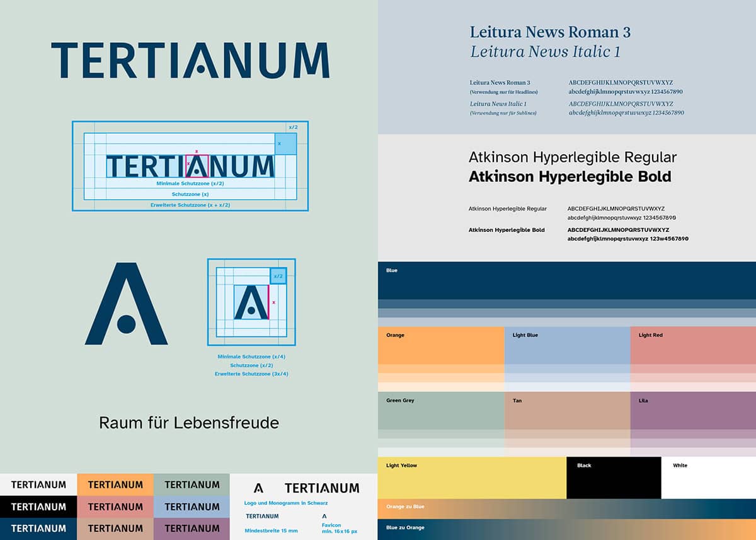Screen dimensions: 756x540
Task: Click the large 'Atkinson Hyperlegible Bold' headline
Action: 570,177
